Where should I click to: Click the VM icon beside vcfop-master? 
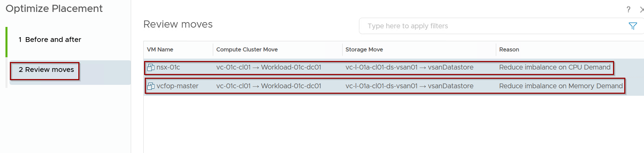[151, 86]
